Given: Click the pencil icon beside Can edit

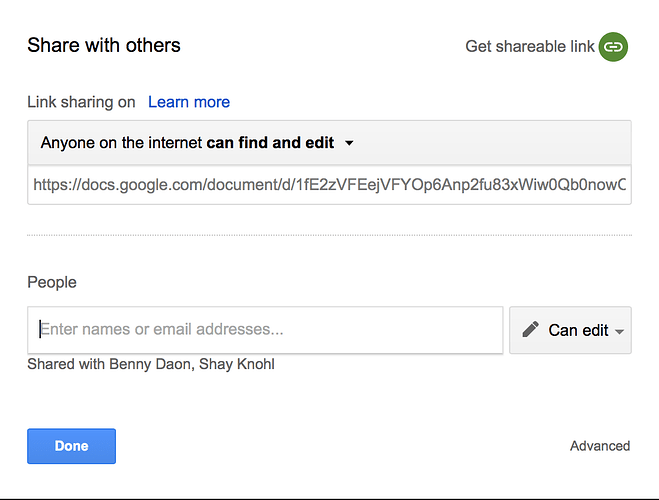Looking at the screenshot, I should 531,330.
